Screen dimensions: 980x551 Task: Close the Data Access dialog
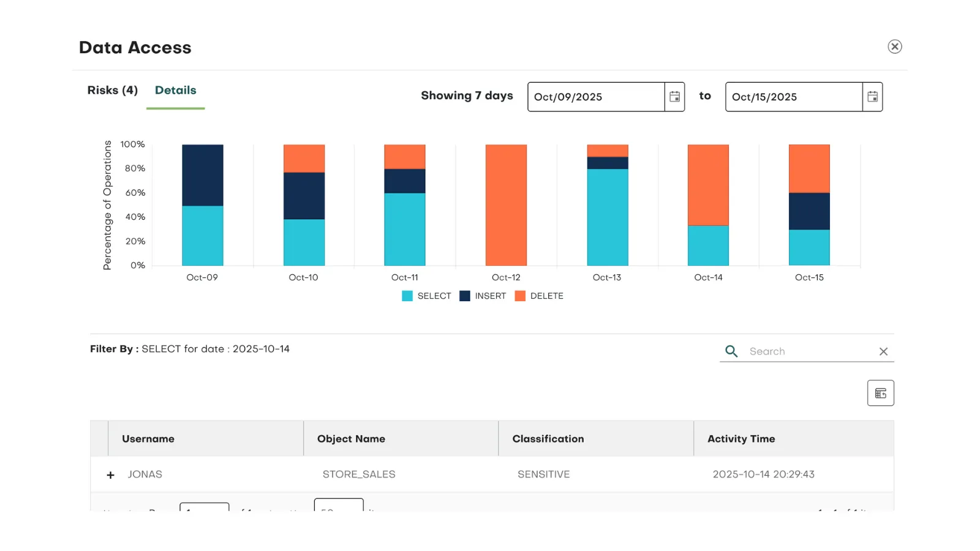tap(895, 46)
